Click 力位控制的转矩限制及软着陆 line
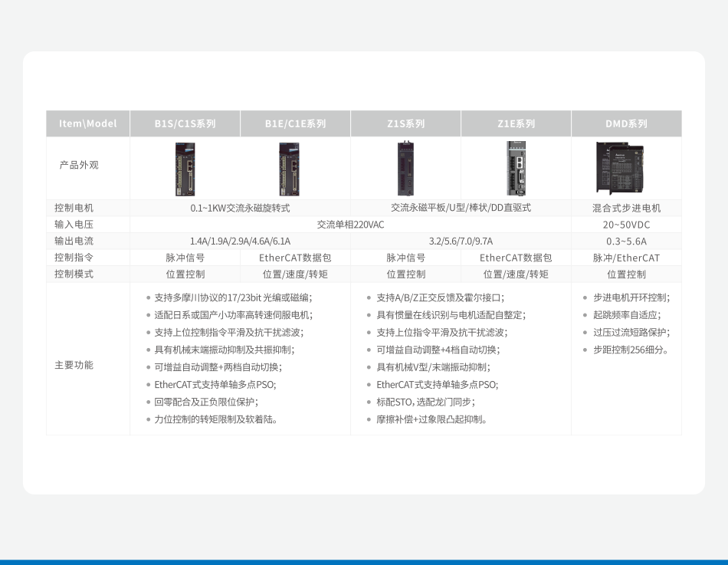This screenshot has height=565, width=728. click(x=216, y=419)
